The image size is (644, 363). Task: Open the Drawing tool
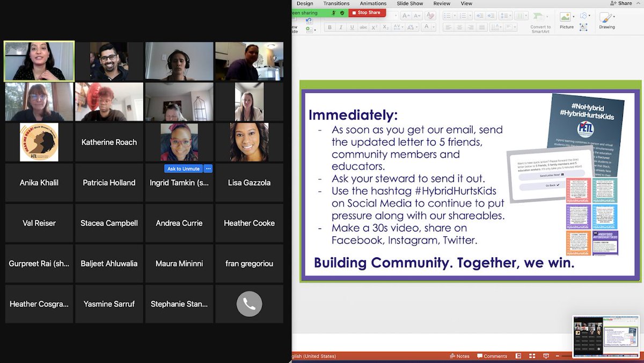(x=607, y=20)
